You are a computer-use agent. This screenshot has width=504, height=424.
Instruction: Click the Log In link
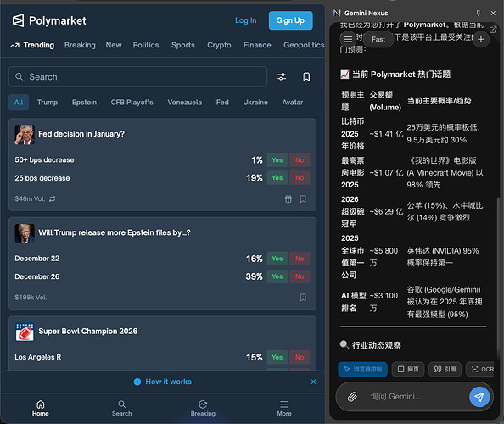pos(245,20)
